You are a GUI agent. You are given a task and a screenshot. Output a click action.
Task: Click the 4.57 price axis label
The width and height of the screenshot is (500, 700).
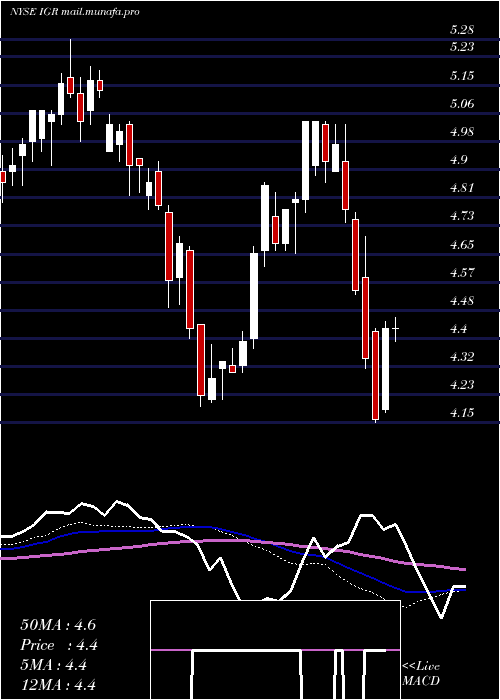click(x=462, y=272)
